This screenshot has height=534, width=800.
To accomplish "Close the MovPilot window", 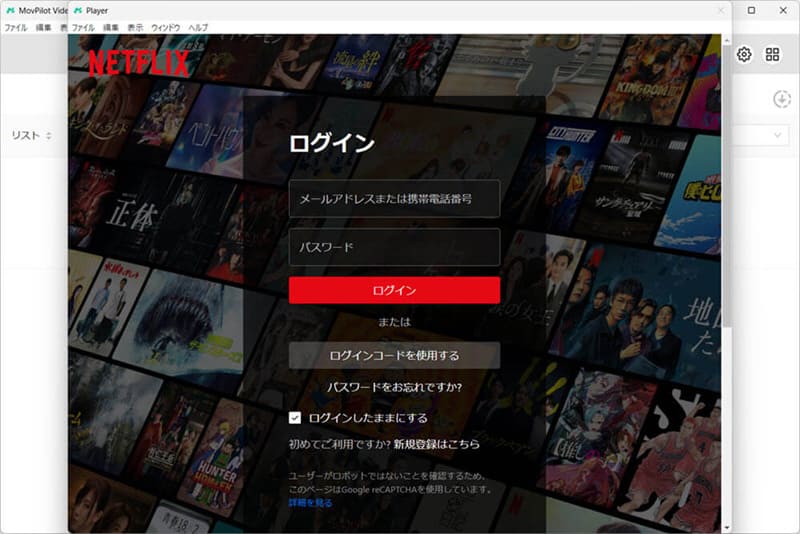I will point(783,10).
